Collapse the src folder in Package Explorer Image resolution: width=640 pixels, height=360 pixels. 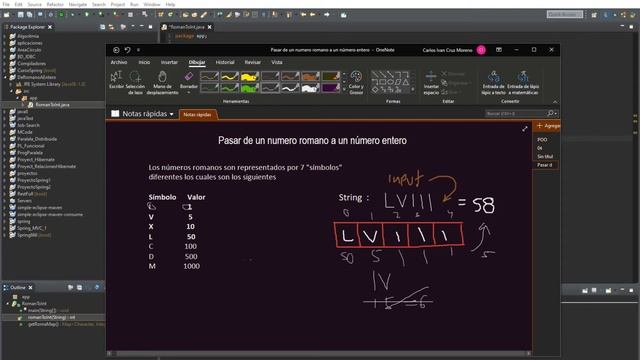click(12, 91)
